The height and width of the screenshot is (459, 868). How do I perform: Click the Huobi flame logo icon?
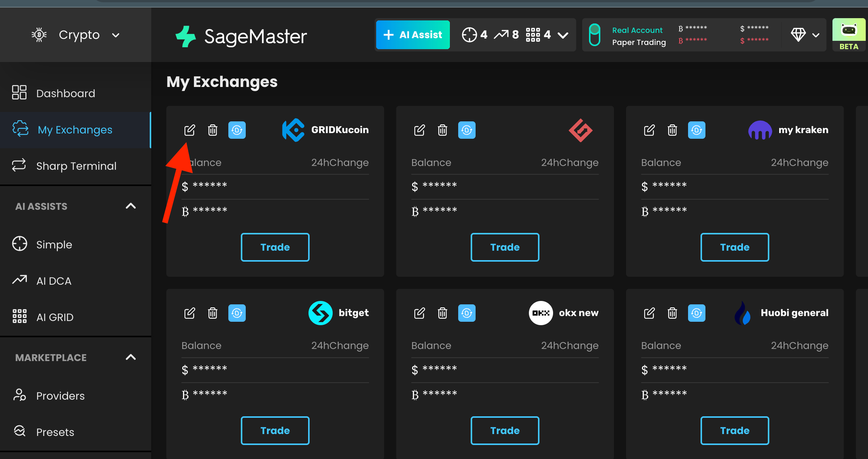pyautogui.click(x=743, y=313)
